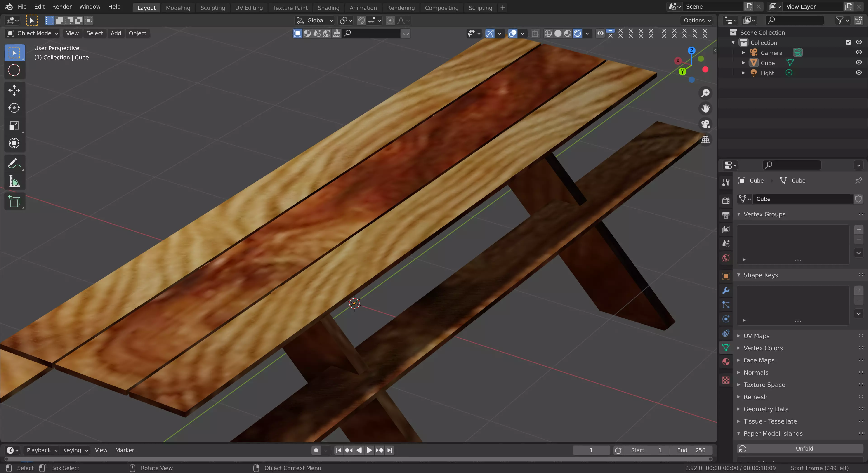Add a new shape key
868x473 pixels.
point(859,290)
